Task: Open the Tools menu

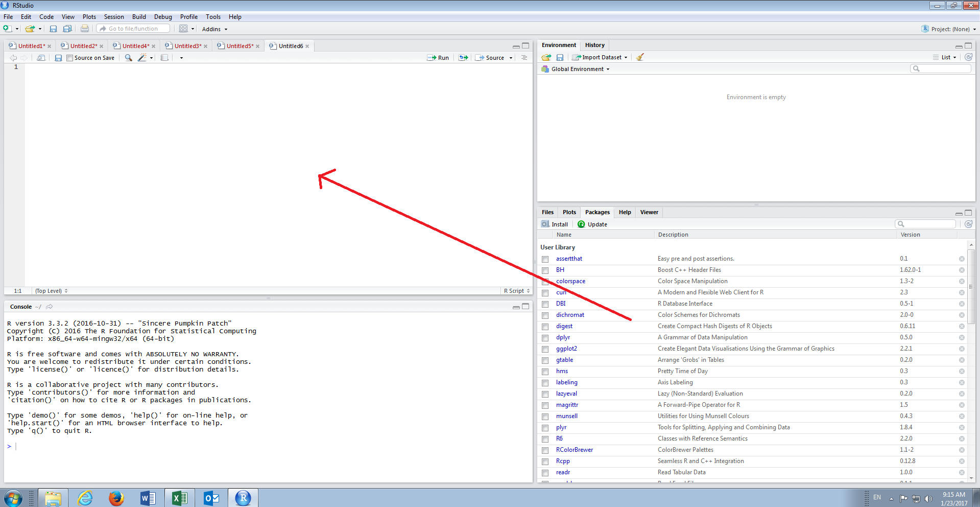Action: coord(213,17)
